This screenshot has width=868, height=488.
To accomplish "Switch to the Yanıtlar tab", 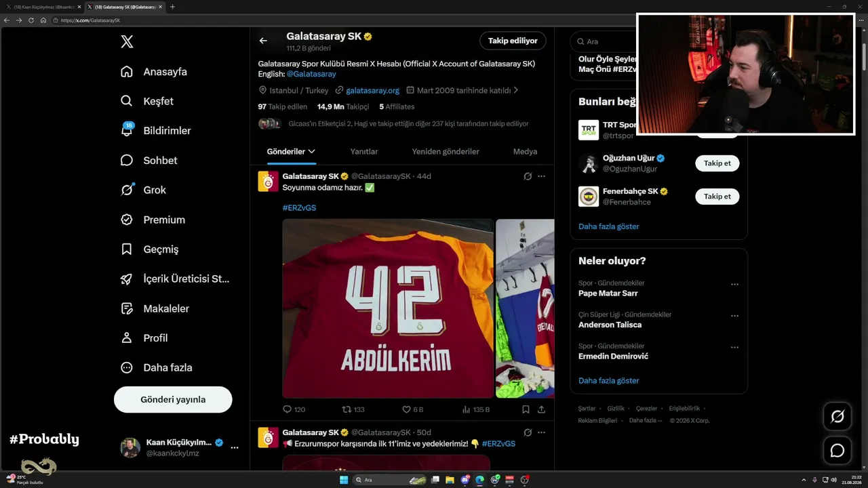I will [364, 152].
